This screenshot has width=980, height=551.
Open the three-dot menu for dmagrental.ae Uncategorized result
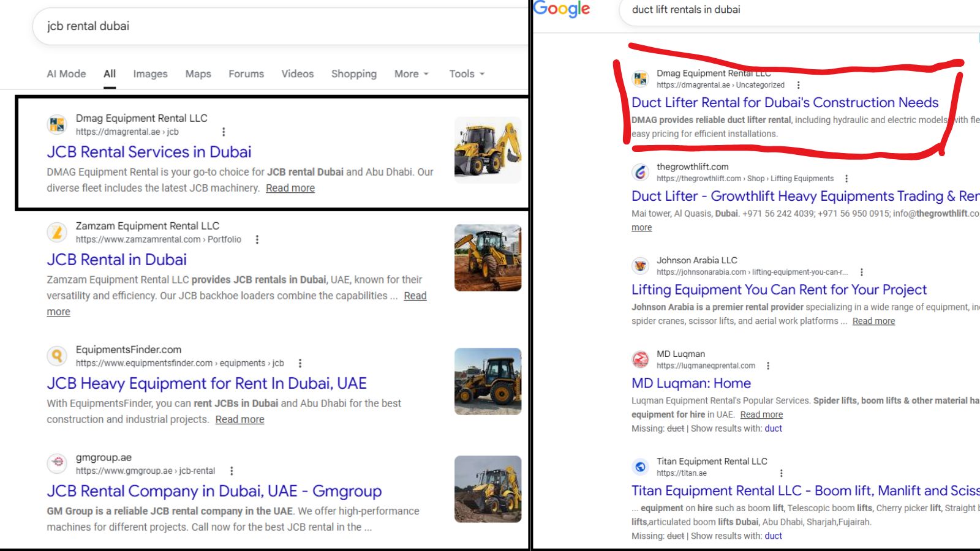[x=798, y=85]
